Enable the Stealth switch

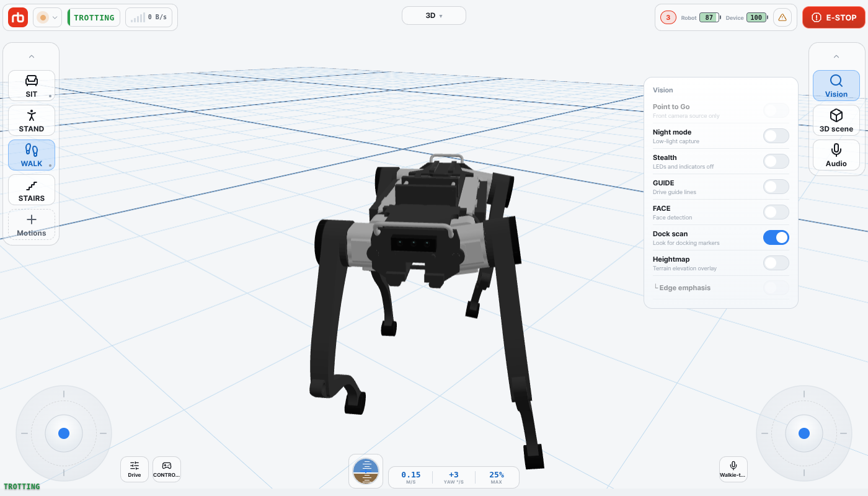coord(776,161)
